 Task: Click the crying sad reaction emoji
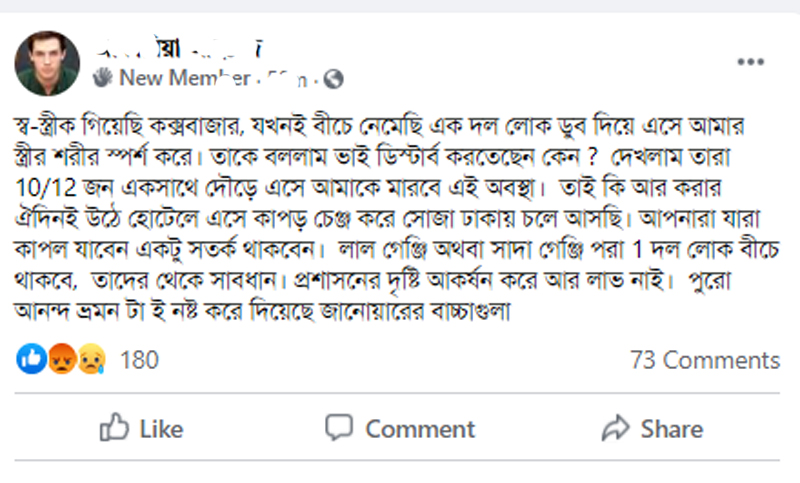click(x=92, y=359)
